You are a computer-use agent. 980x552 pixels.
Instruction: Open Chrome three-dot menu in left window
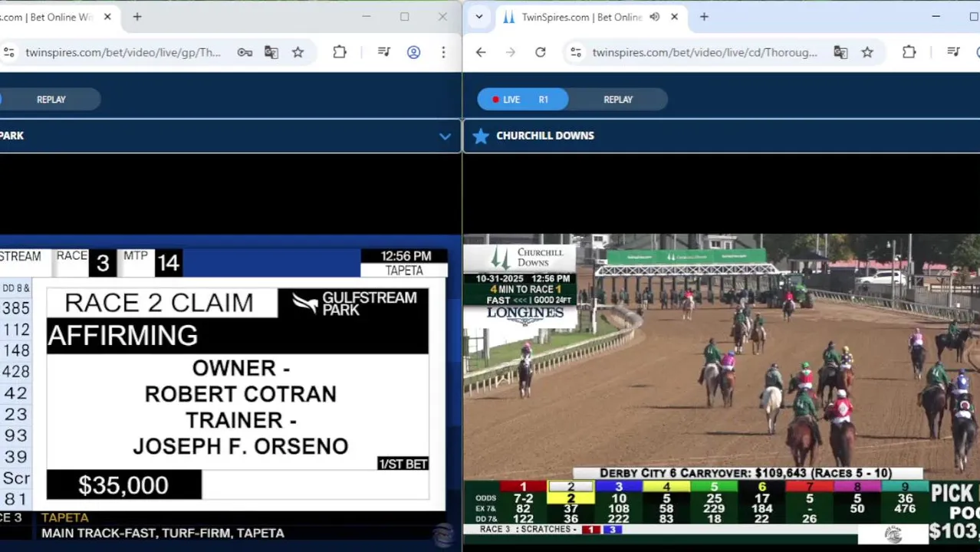pos(443,52)
